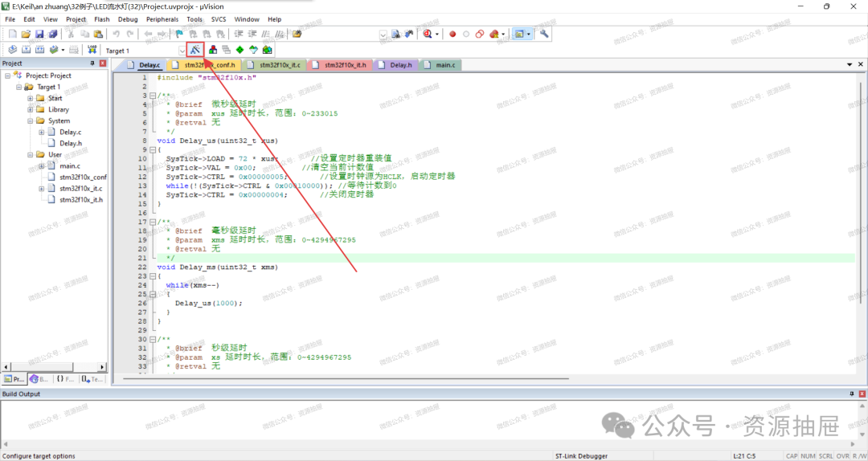Image resolution: width=868 pixels, height=461 pixels.
Task: Open the Pack Installer icon
Action: pos(267,50)
